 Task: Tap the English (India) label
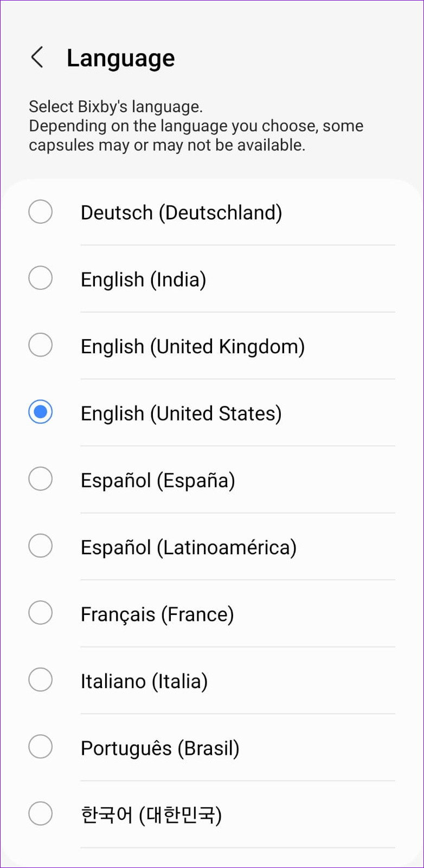click(143, 280)
